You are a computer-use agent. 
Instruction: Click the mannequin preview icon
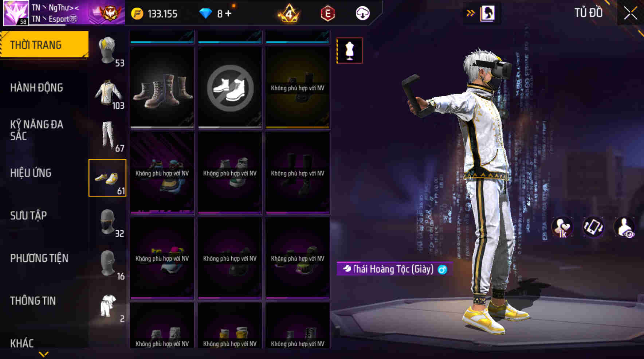[x=349, y=50]
